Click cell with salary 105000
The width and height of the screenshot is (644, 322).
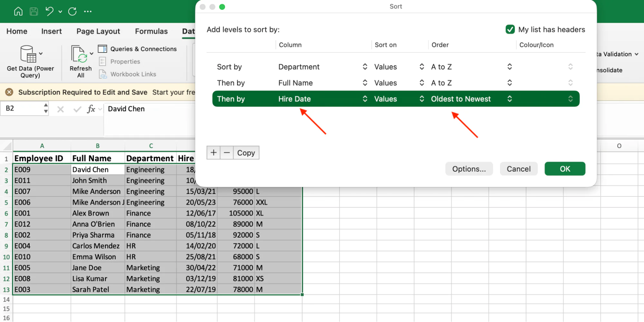point(236,213)
